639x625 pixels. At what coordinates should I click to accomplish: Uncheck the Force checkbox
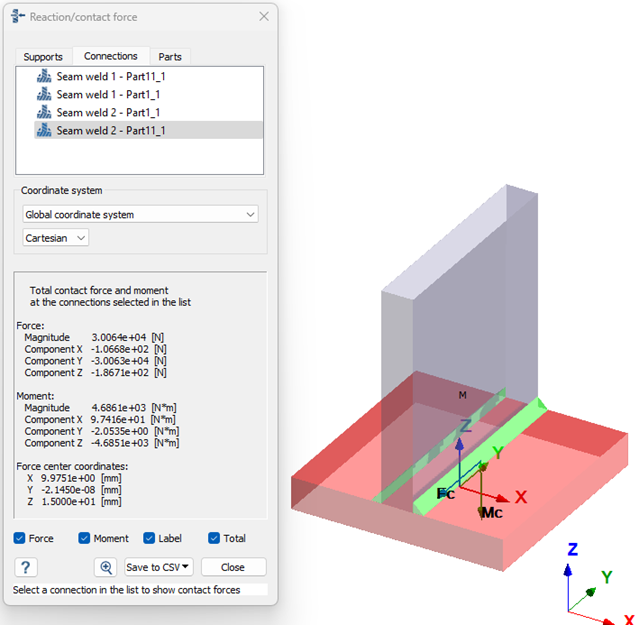click(x=20, y=538)
